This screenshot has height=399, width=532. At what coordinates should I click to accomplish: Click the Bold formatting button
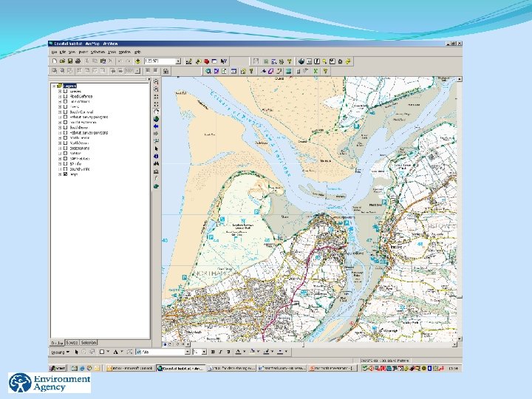coord(213,352)
